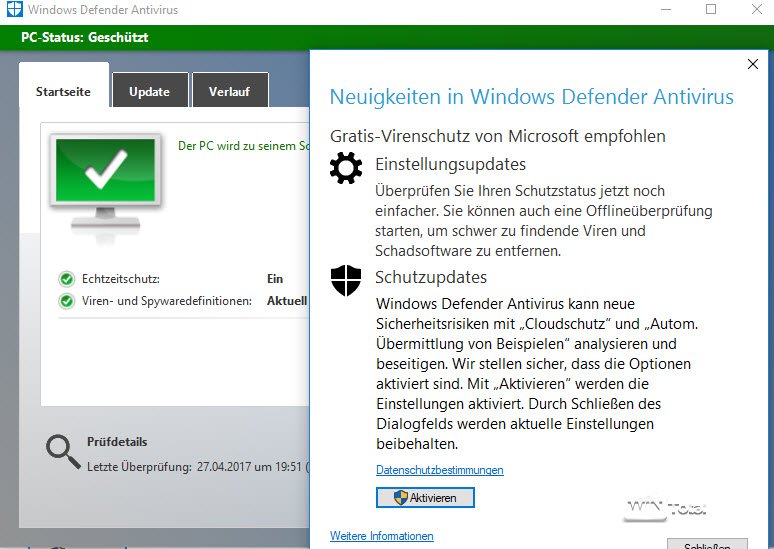Switch to the Update tab

coord(150,90)
